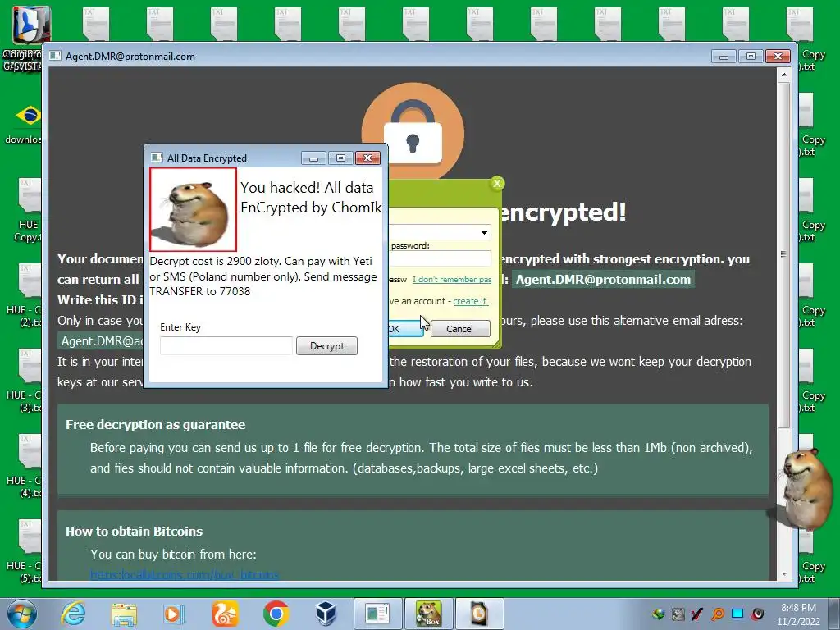This screenshot has width=840, height=630.
Task: Launch UC Browser from the taskbar
Action: (x=225, y=614)
